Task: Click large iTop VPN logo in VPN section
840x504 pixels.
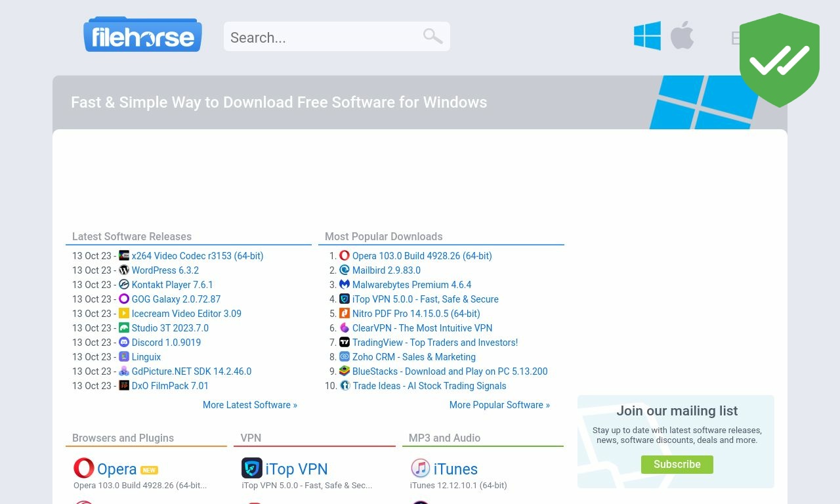Action: point(252,468)
